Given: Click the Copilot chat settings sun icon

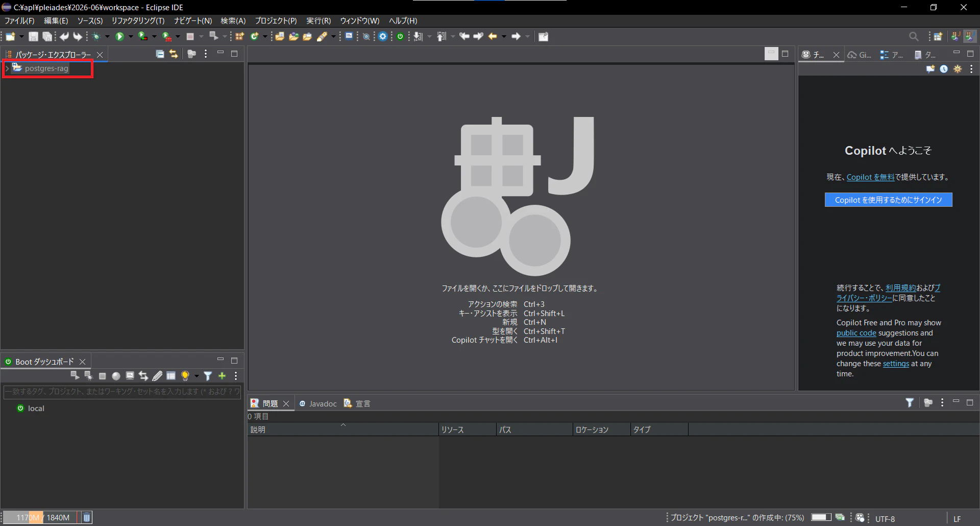Looking at the screenshot, I should (x=958, y=69).
